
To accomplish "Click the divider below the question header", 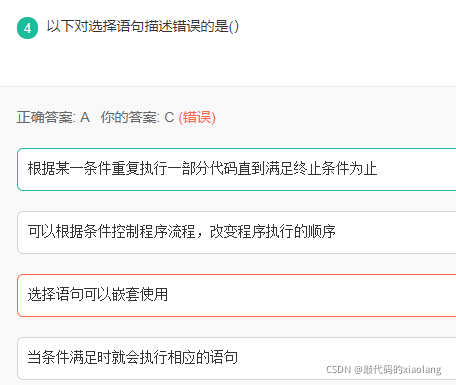I will click(228, 86).
